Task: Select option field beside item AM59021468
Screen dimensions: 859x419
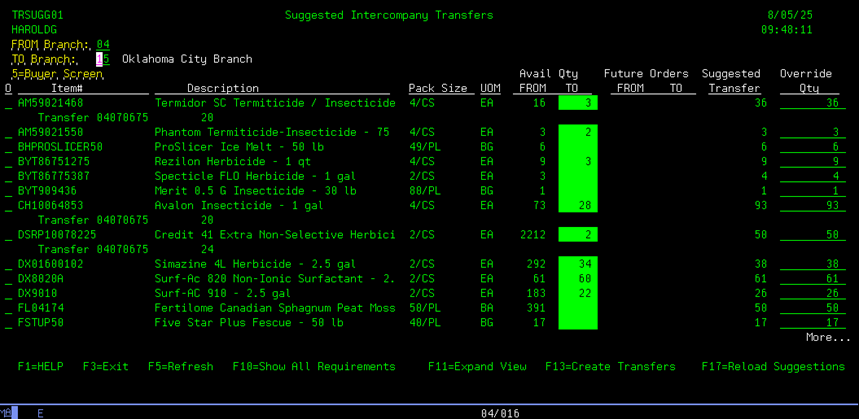Action: click(x=9, y=104)
